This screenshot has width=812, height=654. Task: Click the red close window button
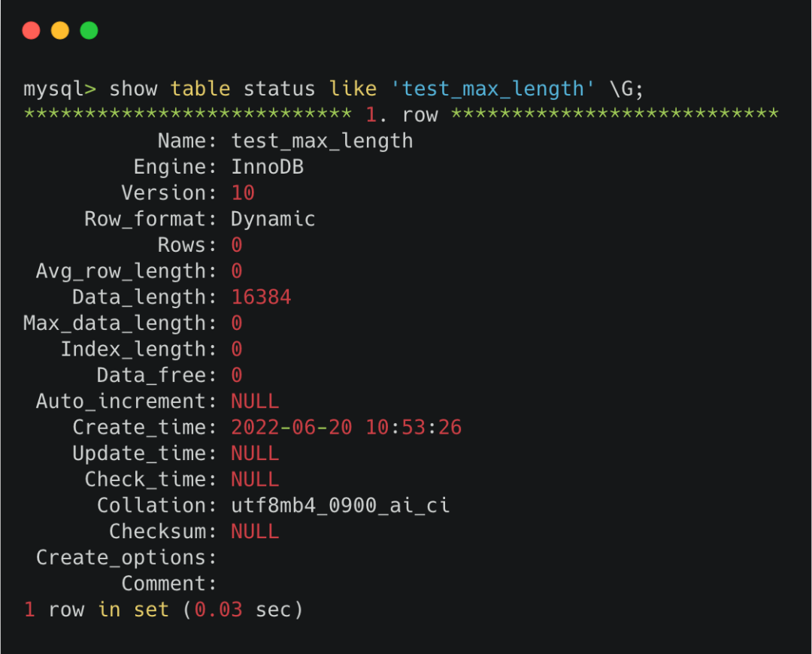pos(31,31)
